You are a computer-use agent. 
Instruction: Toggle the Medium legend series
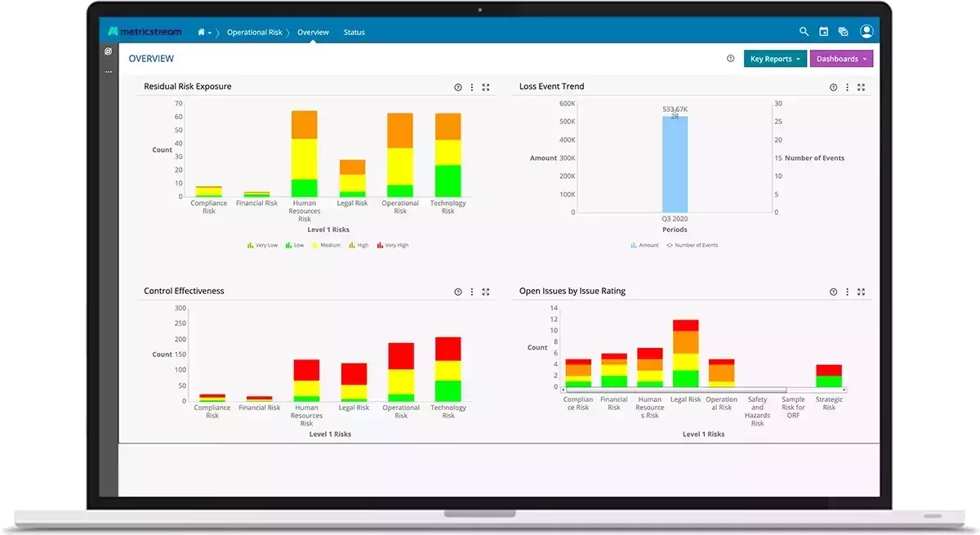click(327, 245)
